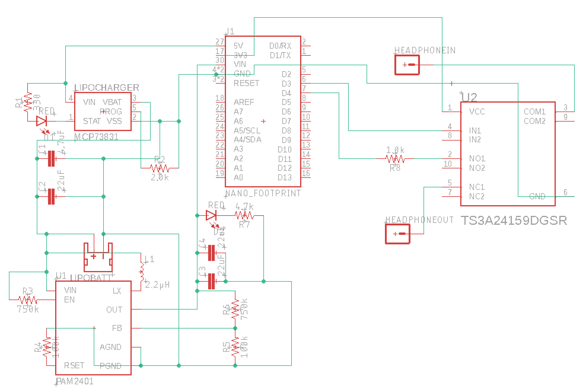The width and height of the screenshot is (586, 392).
Task: Select capacitor C3 symbol
Action: (x=211, y=281)
